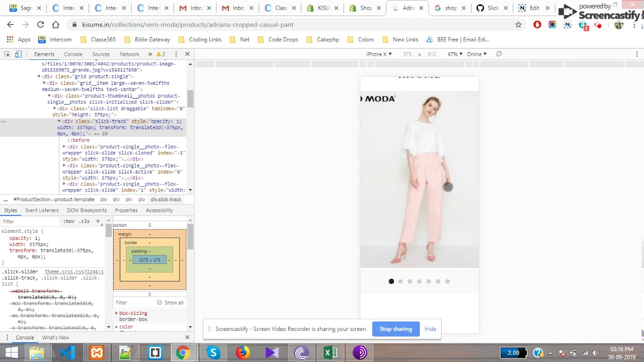Close the bottom console drawer
644x362 pixels.
187,337
